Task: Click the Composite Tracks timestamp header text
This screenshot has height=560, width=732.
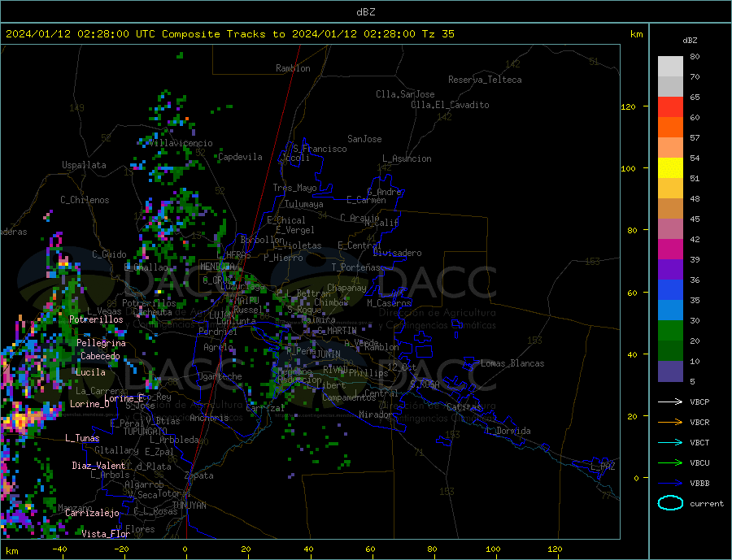Action: 229,34
